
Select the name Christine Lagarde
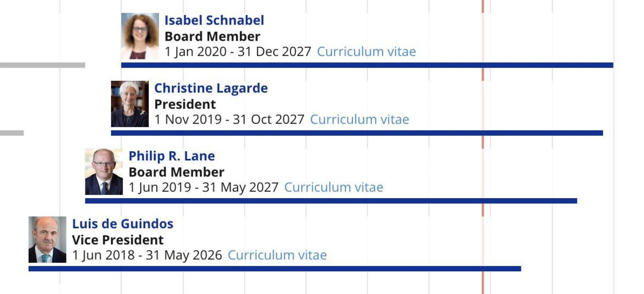[211, 88]
